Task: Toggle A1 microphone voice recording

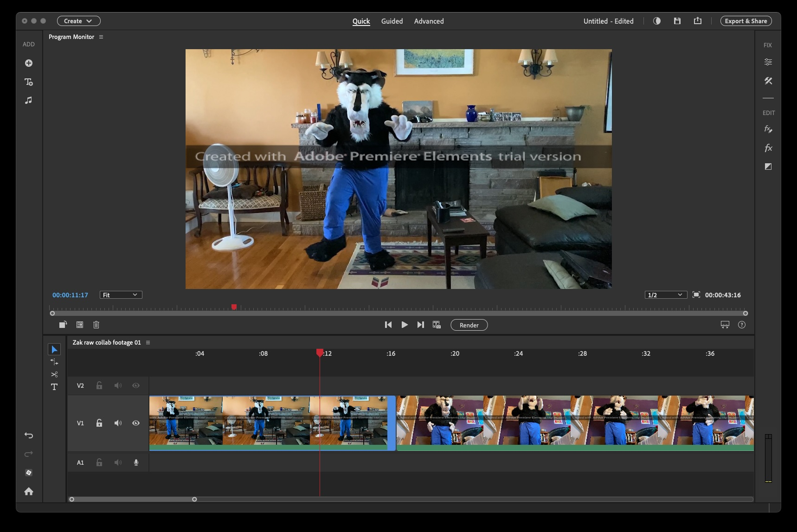Action: (136, 462)
